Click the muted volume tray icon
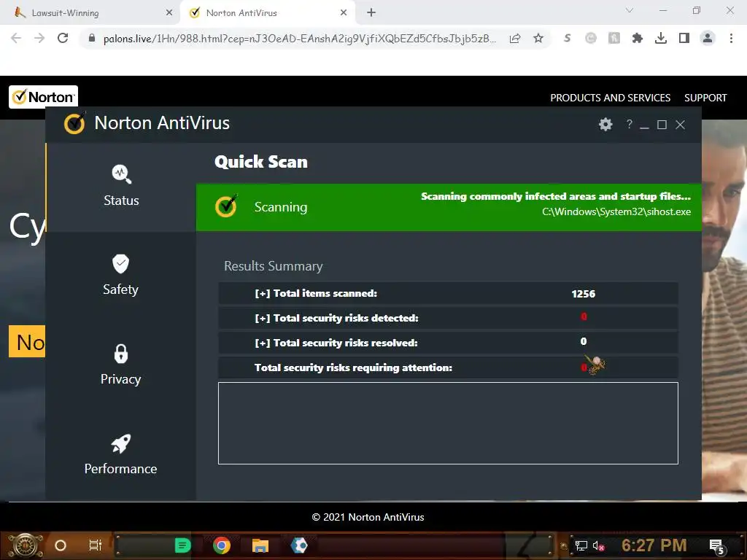Image resolution: width=747 pixels, height=560 pixels. tap(598, 545)
